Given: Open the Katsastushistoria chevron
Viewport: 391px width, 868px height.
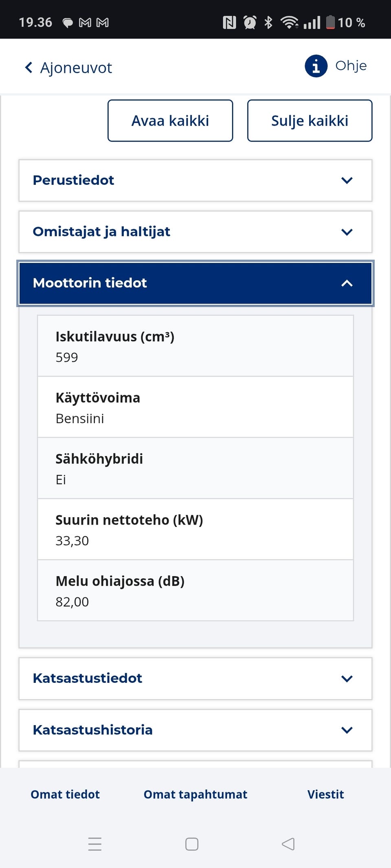Looking at the screenshot, I should point(347,730).
